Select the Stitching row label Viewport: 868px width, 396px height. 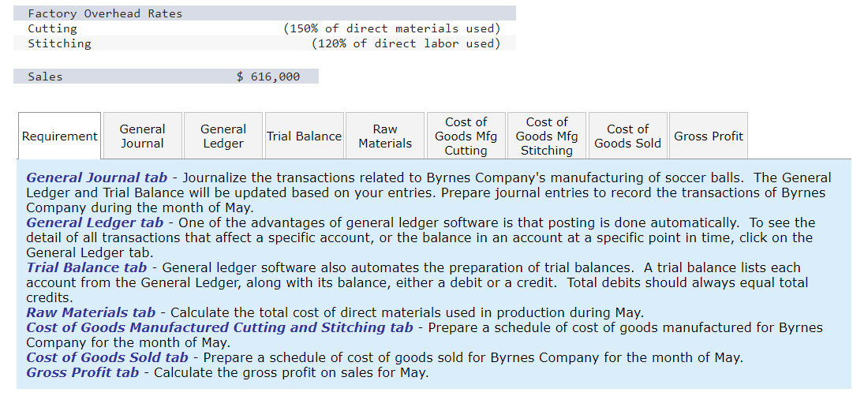[60, 43]
